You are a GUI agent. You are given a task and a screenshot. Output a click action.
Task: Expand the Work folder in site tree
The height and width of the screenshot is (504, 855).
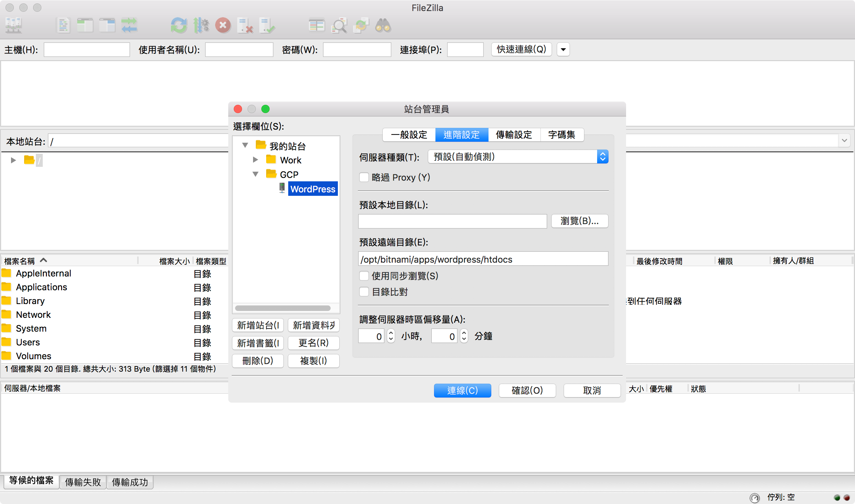coord(255,160)
